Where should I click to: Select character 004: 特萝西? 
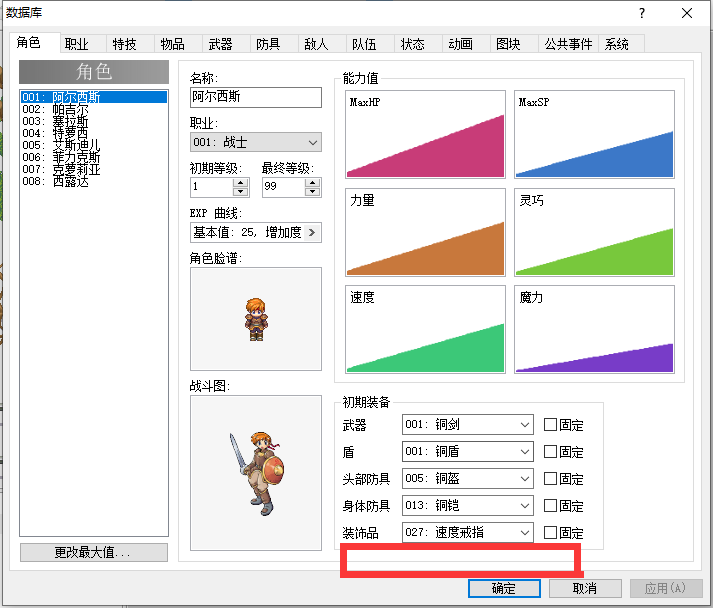(x=94, y=133)
